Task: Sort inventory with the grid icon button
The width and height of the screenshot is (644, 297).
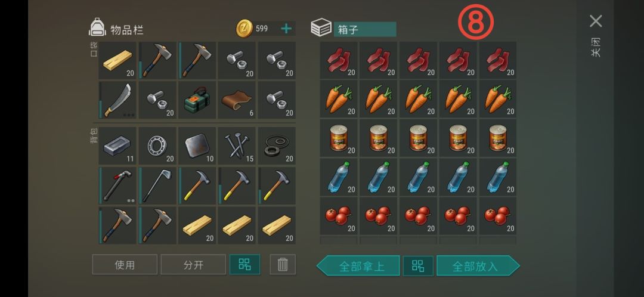Action: tap(245, 265)
